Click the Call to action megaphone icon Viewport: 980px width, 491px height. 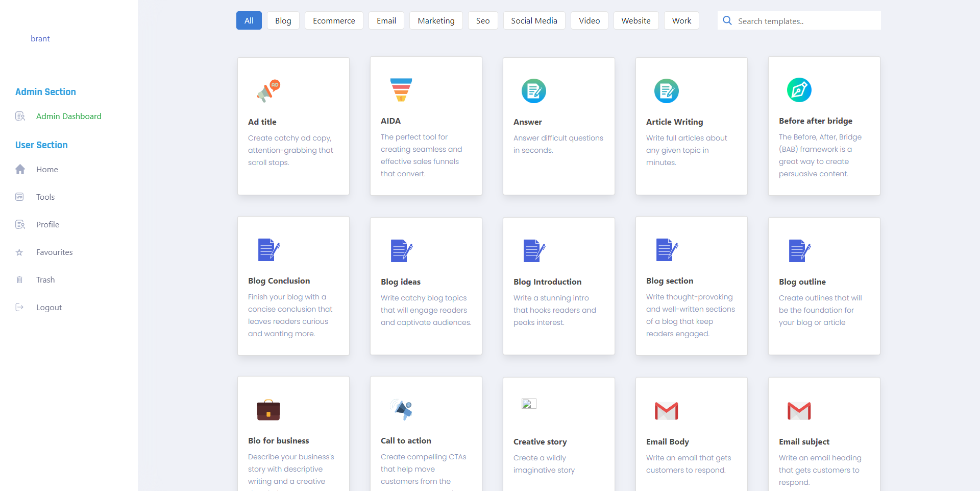pos(402,410)
